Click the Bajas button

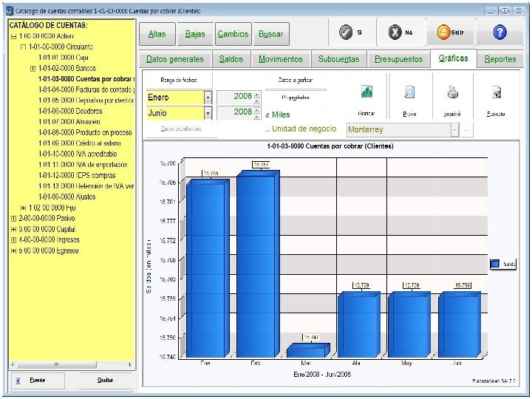tap(195, 34)
